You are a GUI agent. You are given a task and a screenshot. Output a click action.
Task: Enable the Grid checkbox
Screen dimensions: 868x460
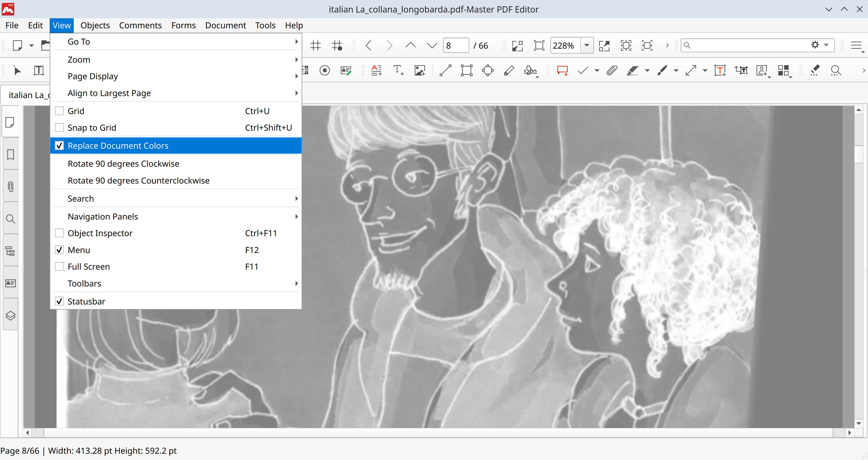[x=59, y=111]
